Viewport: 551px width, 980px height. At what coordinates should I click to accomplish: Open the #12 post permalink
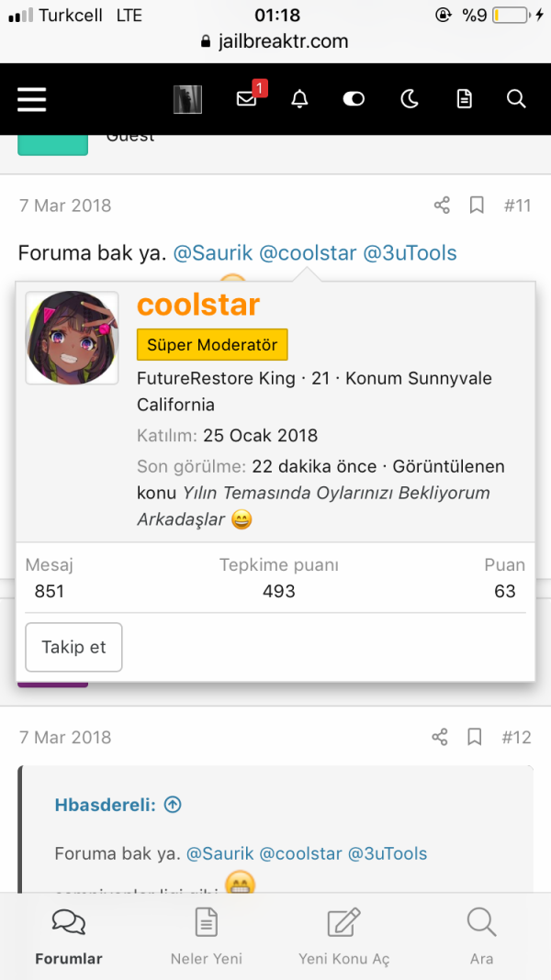[516, 737]
